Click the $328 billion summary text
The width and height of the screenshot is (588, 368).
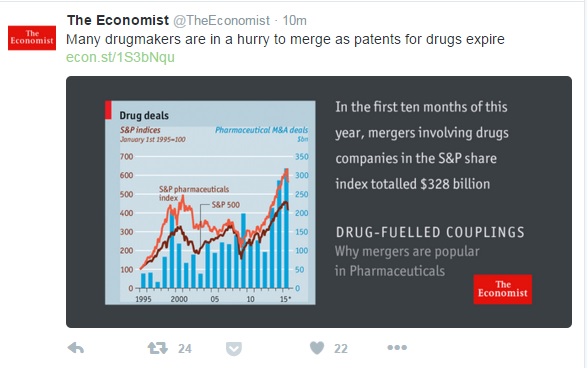422,146
